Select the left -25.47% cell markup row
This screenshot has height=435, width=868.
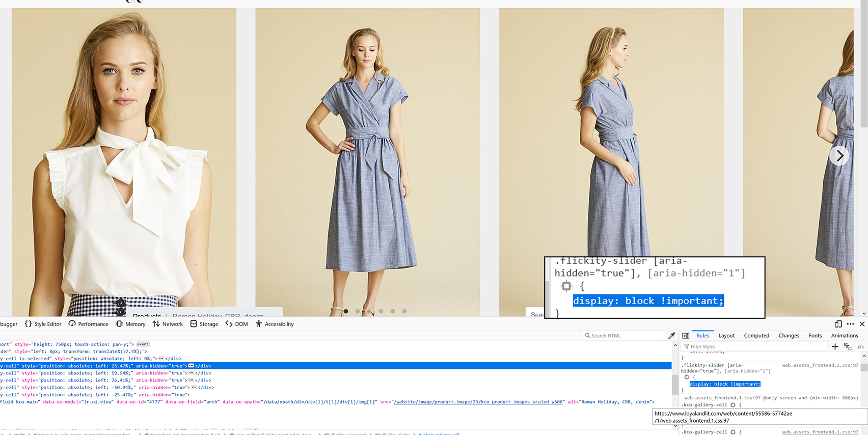(x=336, y=394)
